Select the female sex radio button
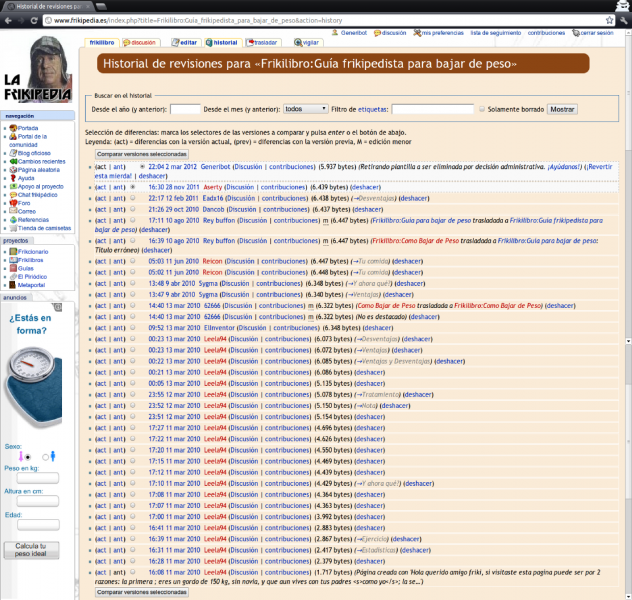Image resolution: width=632 pixels, height=600 pixels. [29, 456]
